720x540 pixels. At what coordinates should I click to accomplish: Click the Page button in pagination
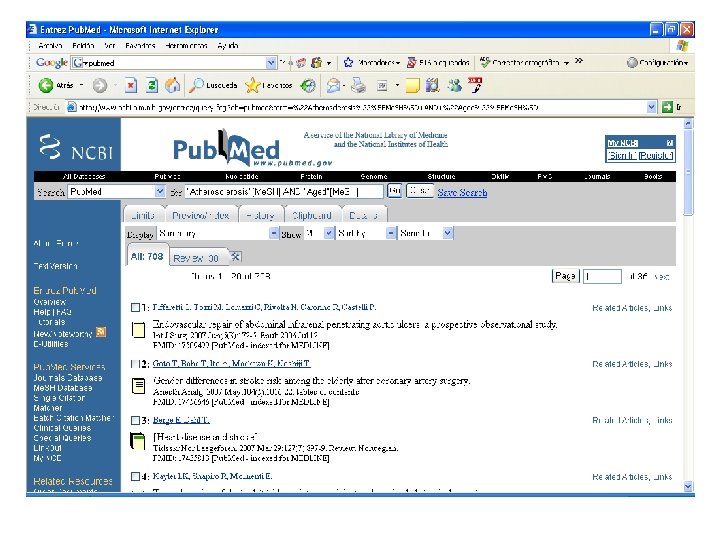tap(565, 276)
